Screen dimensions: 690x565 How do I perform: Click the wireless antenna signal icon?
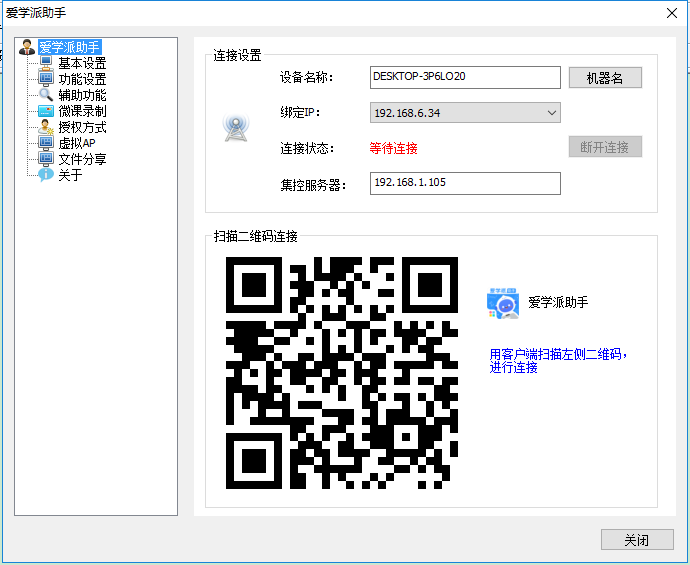(236, 128)
